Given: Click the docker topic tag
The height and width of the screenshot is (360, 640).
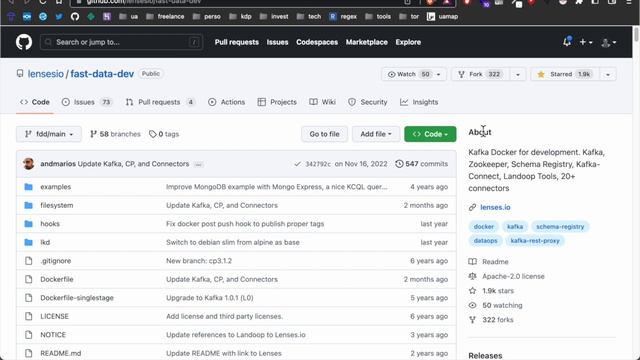Looking at the screenshot, I should pyautogui.click(x=484, y=227).
